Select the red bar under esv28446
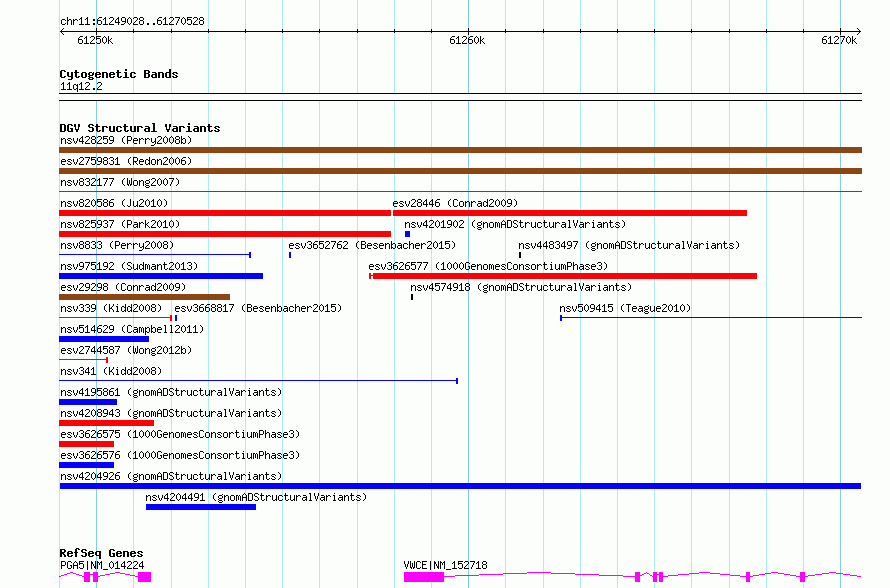This screenshot has width=890, height=588. 570,213
